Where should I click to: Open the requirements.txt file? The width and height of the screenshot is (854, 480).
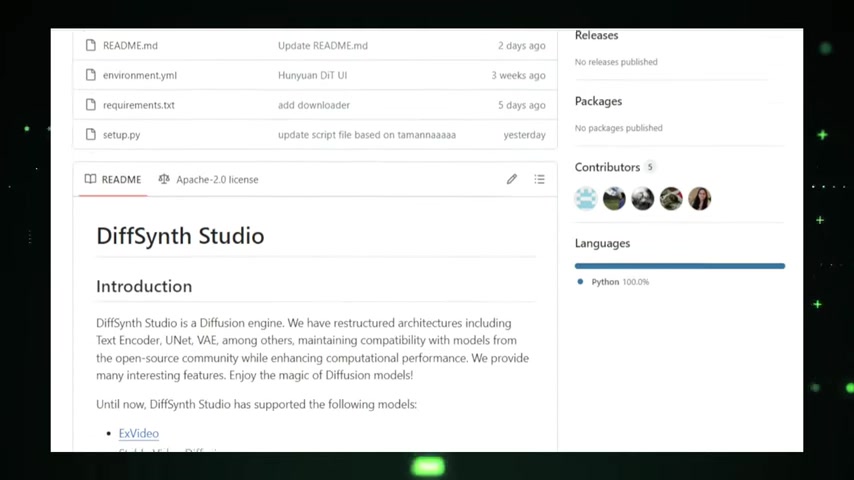point(139,105)
